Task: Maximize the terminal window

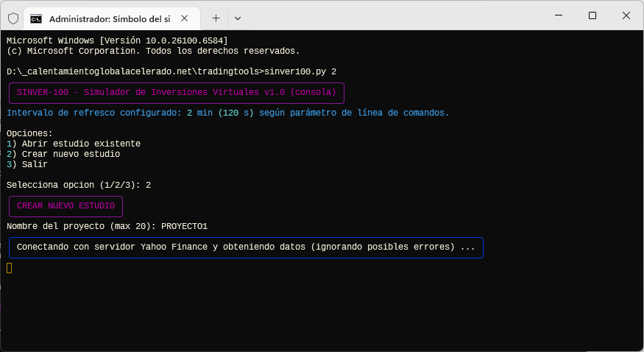Action: click(x=592, y=15)
